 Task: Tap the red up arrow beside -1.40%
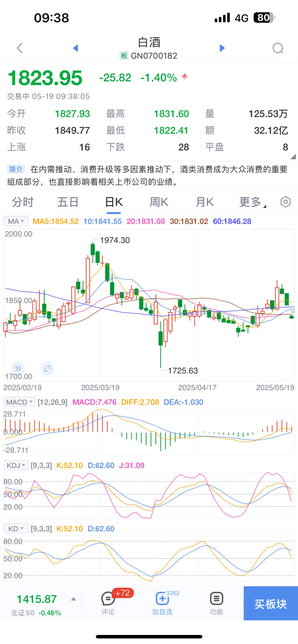point(185,77)
